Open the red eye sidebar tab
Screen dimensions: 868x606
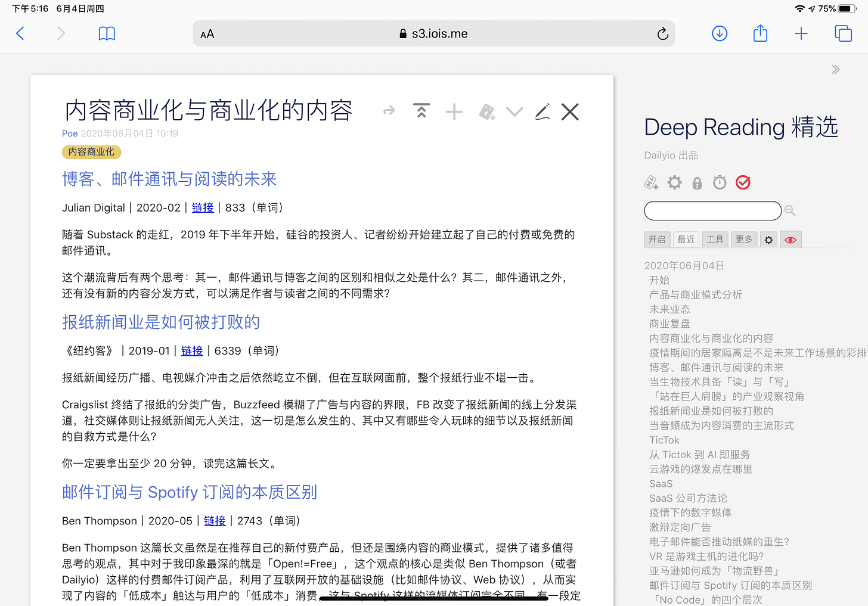790,240
